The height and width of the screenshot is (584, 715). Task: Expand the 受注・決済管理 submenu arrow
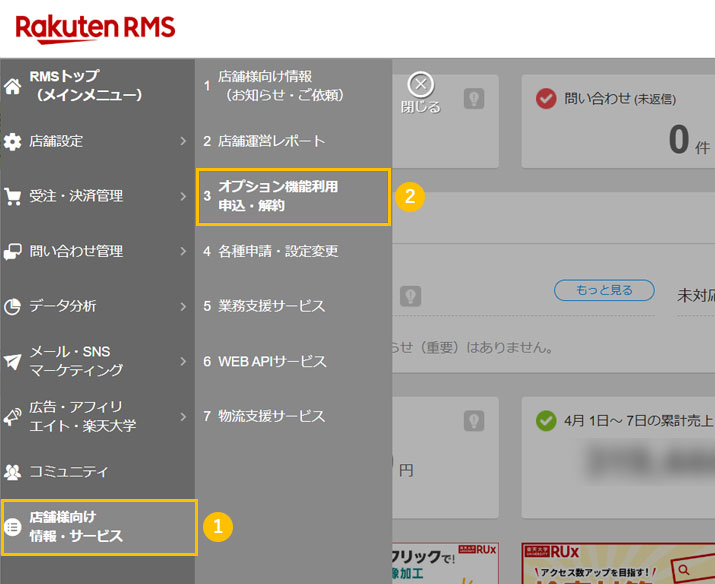(183, 196)
